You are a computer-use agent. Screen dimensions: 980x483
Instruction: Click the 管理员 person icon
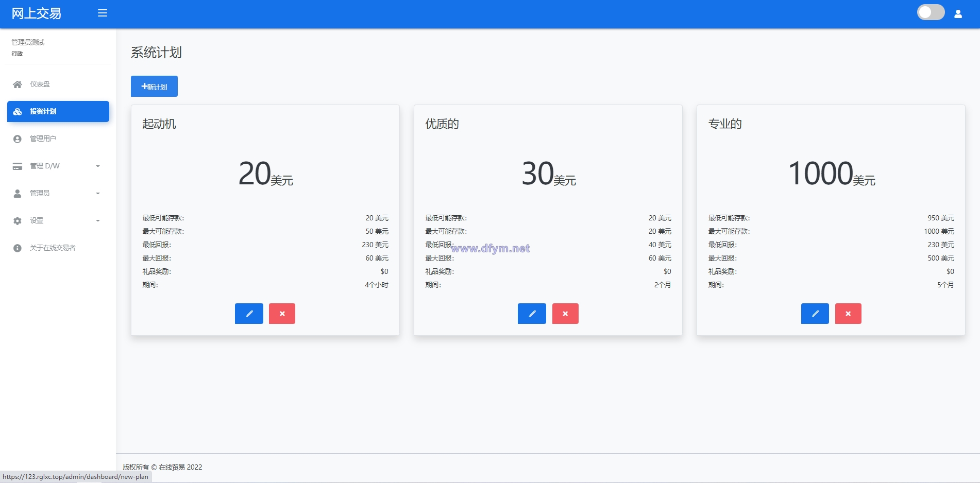[18, 194]
